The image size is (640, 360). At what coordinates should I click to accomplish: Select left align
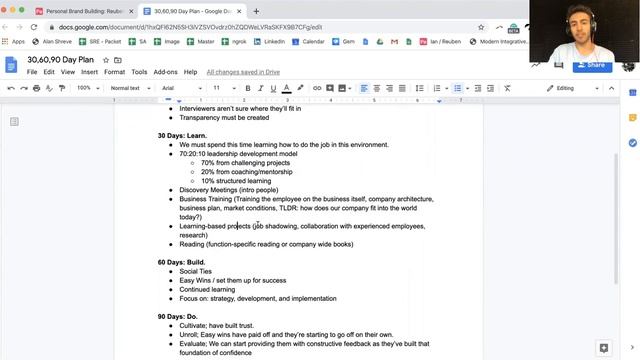(x=364, y=88)
